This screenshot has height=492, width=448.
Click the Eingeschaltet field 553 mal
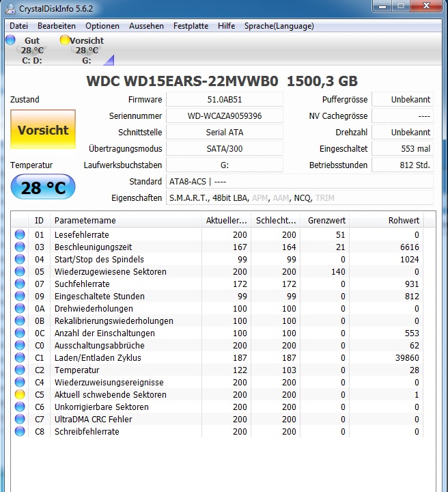[402, 148]
